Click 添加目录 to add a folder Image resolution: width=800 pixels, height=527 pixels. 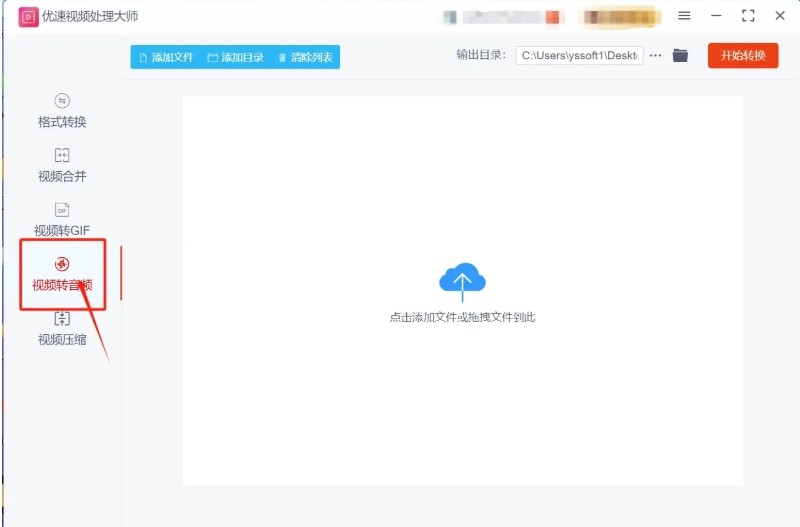click(236, 58)
